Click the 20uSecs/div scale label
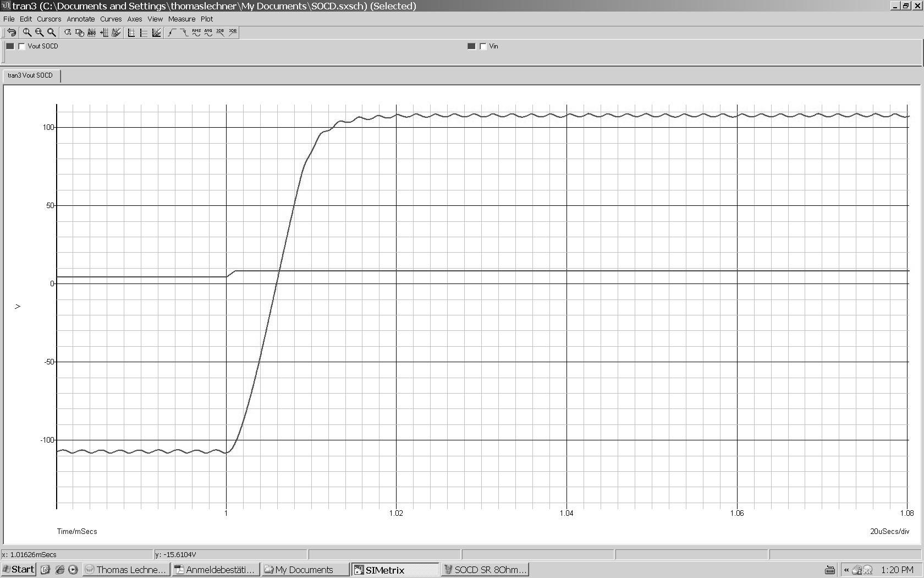 click(x=889, y=531)
